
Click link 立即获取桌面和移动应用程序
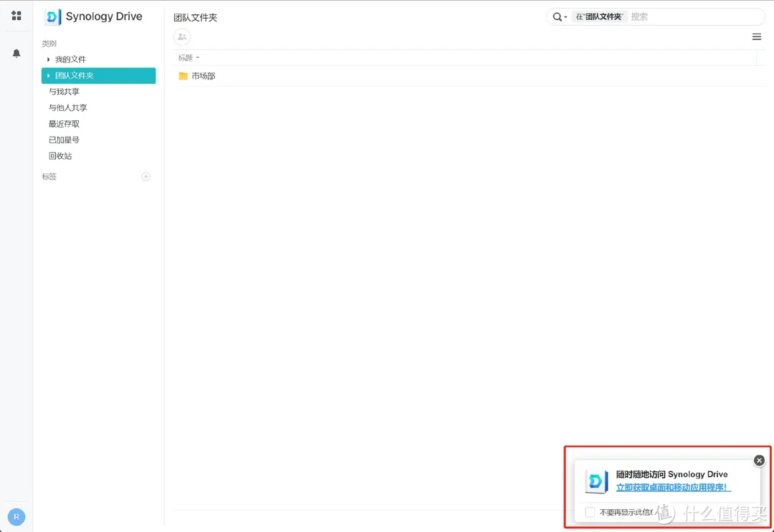(673, 488)
